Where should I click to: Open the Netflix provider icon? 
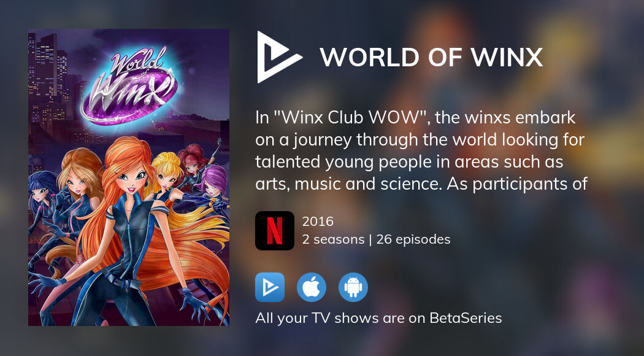[274, 231]
